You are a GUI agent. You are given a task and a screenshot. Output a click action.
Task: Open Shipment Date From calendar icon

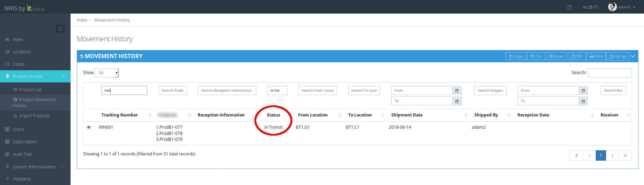coord(457,90)
